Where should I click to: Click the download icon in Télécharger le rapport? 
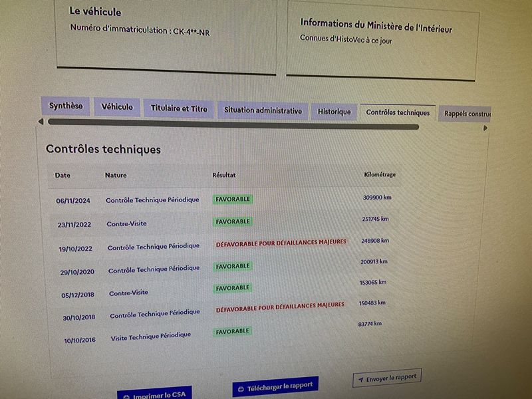coord(241,390)
